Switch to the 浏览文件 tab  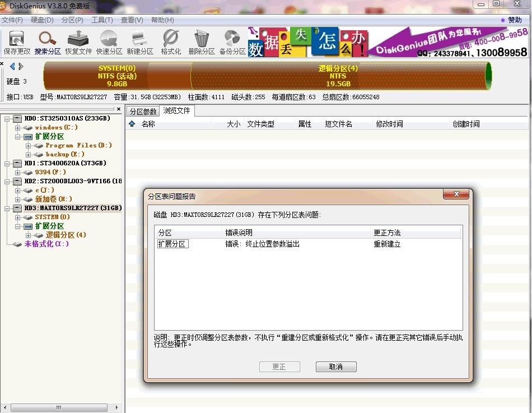(176, 111)
